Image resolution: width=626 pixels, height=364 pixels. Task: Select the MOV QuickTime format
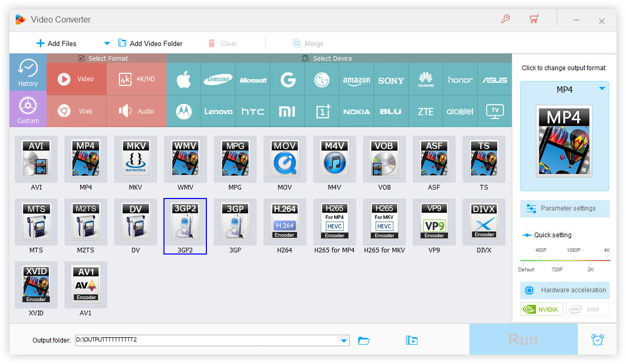[284, 159]
